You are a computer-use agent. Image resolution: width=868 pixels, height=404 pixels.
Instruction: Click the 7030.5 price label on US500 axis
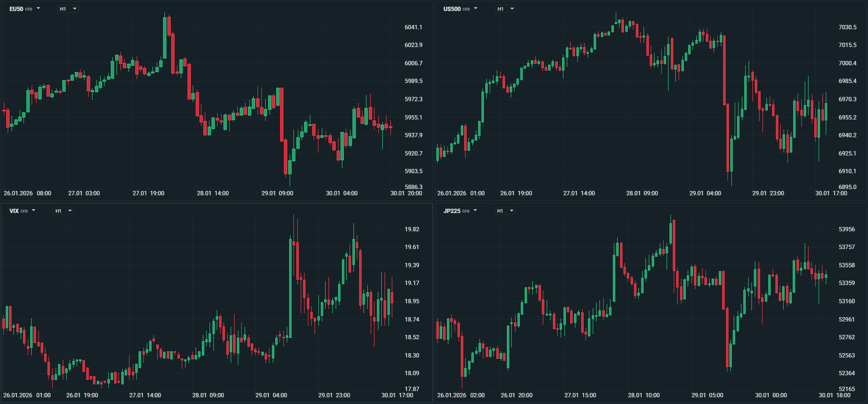tap(847, 27)
